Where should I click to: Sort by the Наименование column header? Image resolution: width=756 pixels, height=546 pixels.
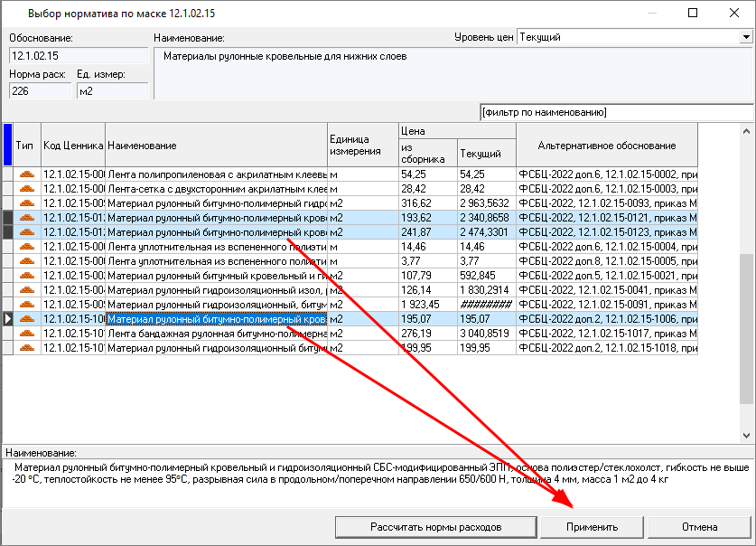pyautogui.click(x=215, y=146)
